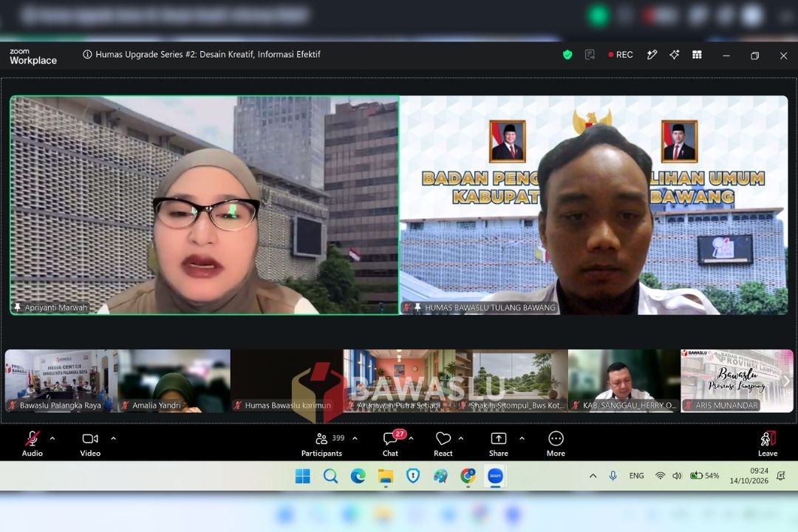
Task: Open the More options menu
Action: click(x=556, y=444)
